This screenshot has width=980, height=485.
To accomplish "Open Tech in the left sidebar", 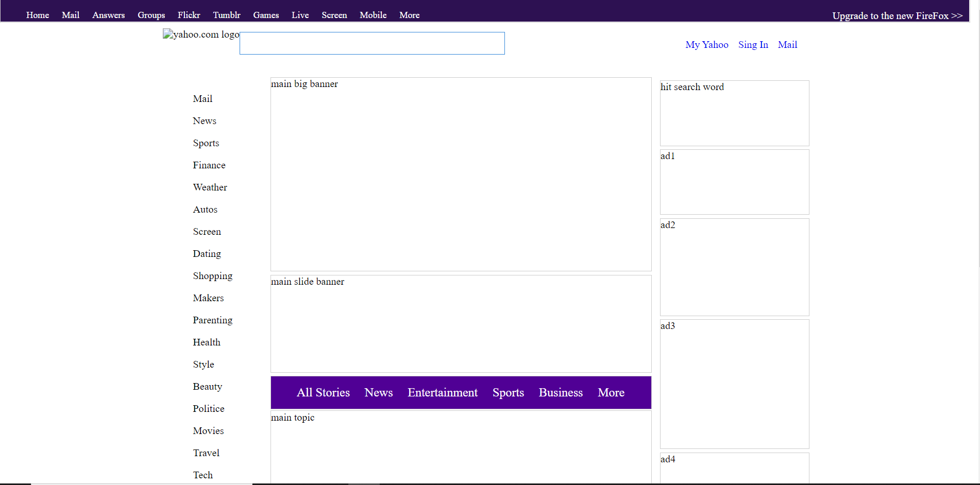I will [203, 475].
